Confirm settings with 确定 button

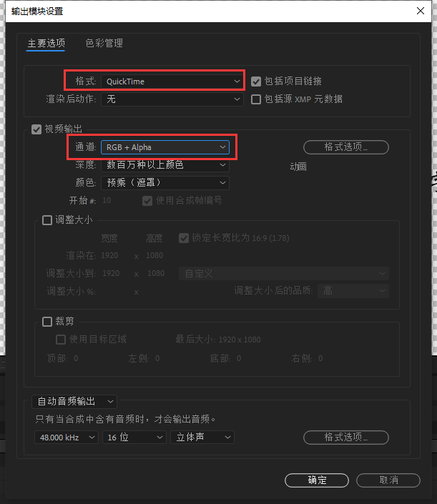[x=317, y=480]
